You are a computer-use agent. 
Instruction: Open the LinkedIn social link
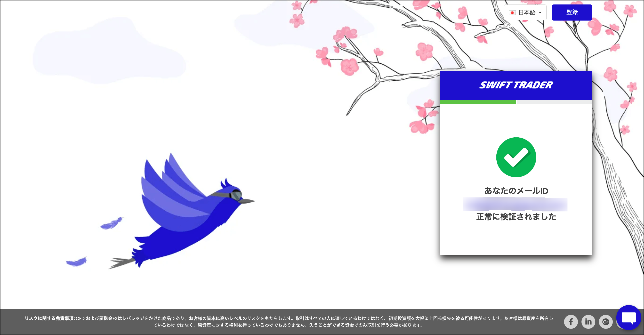click(x=588, y=322)
